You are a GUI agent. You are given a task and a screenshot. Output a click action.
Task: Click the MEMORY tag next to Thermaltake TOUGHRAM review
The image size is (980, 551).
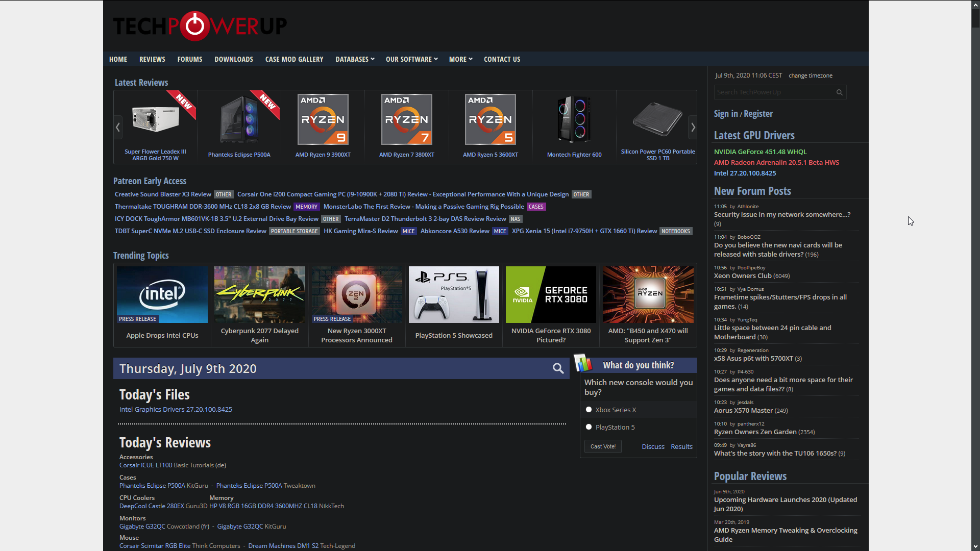point(306,207)
